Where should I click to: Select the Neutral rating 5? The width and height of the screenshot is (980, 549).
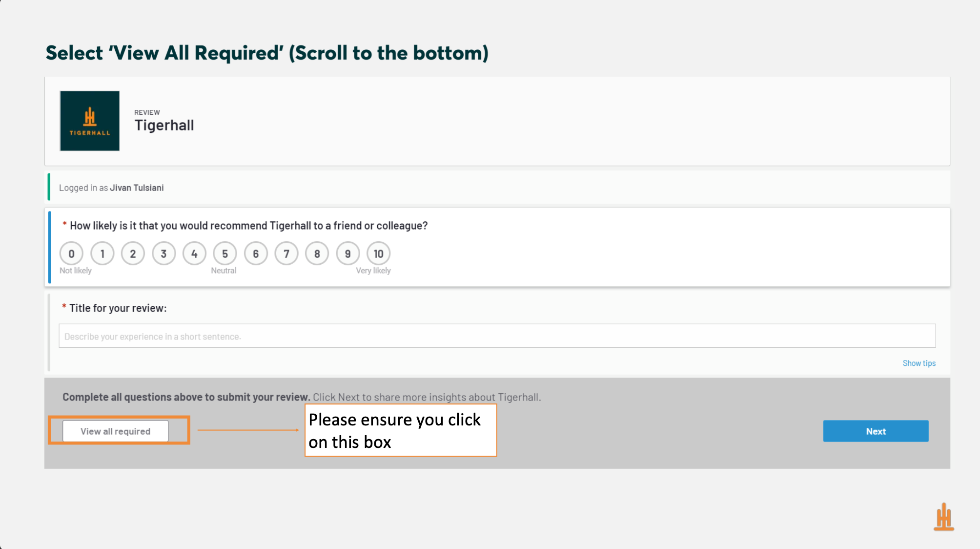pyautogui.click(x=225, y=253)
